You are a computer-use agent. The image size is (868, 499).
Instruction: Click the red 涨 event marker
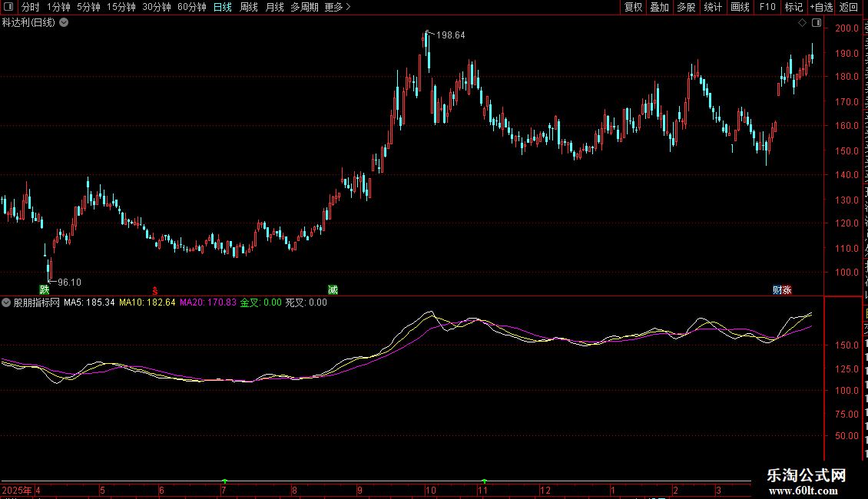(787, 290)
